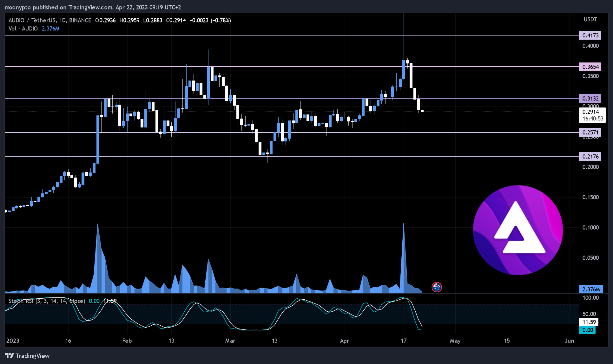This screenshot has height=364, width=613.
Task: Click the Apr date on time axis
Action: tap(344, 341)
